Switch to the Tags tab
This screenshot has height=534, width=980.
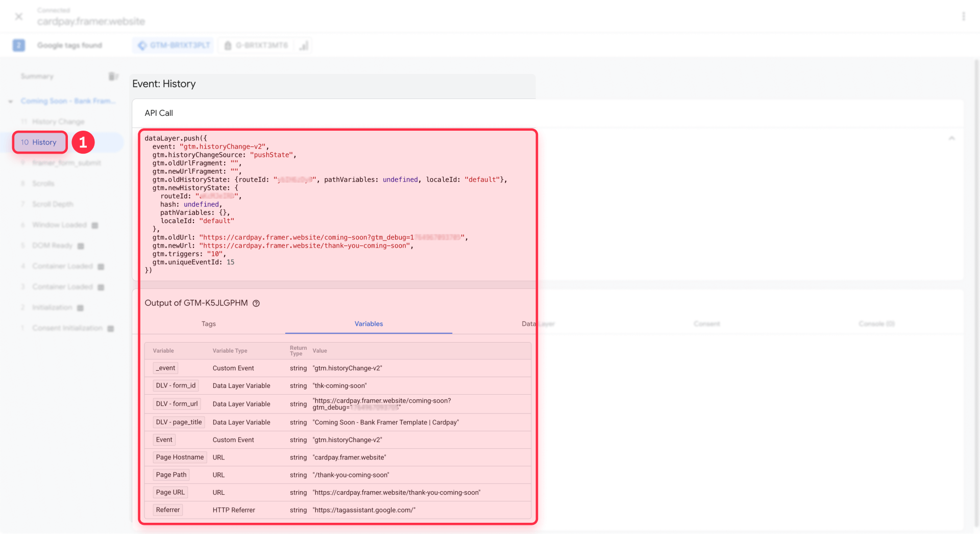tap(208, 324)
